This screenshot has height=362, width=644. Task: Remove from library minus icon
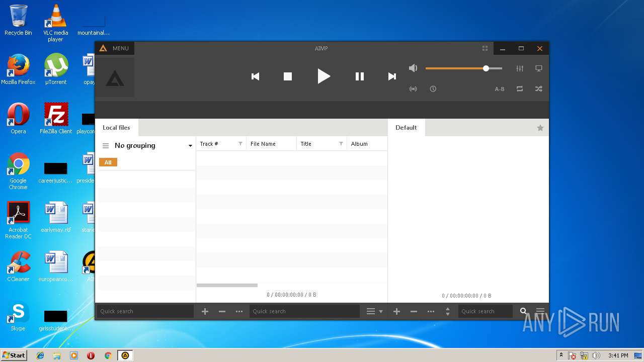[x=222, y=312]
